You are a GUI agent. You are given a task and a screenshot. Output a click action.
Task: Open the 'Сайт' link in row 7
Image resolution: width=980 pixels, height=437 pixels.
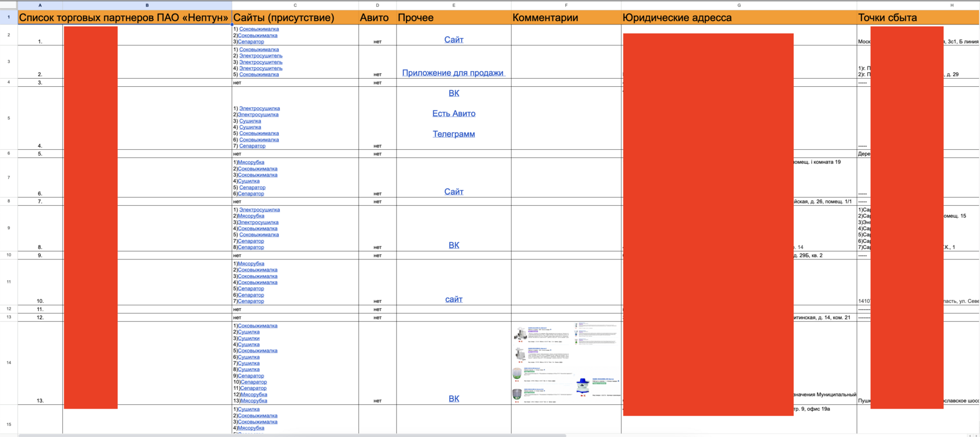454,192
